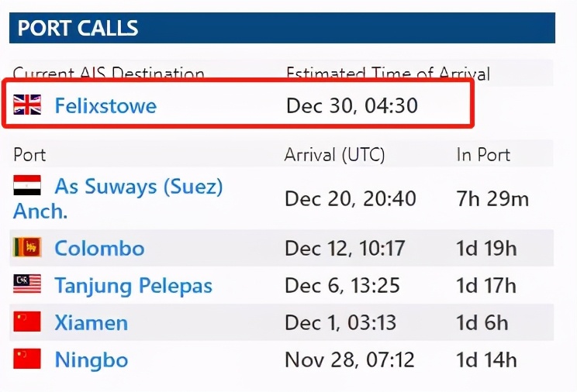This screenshot has width=577, height=392.
Task: Click the United Kingdom flag icon
Action: click(x=27, y=105)
